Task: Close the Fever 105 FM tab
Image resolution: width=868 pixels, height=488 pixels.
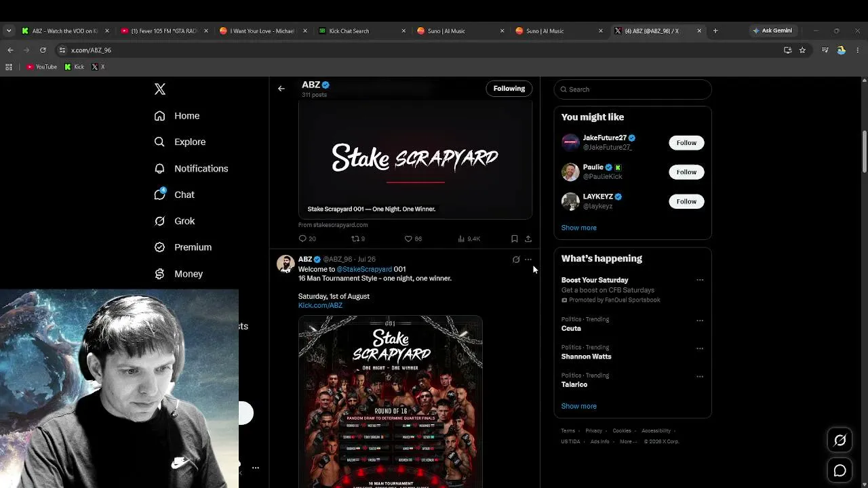Action: (x=205, y=31)
